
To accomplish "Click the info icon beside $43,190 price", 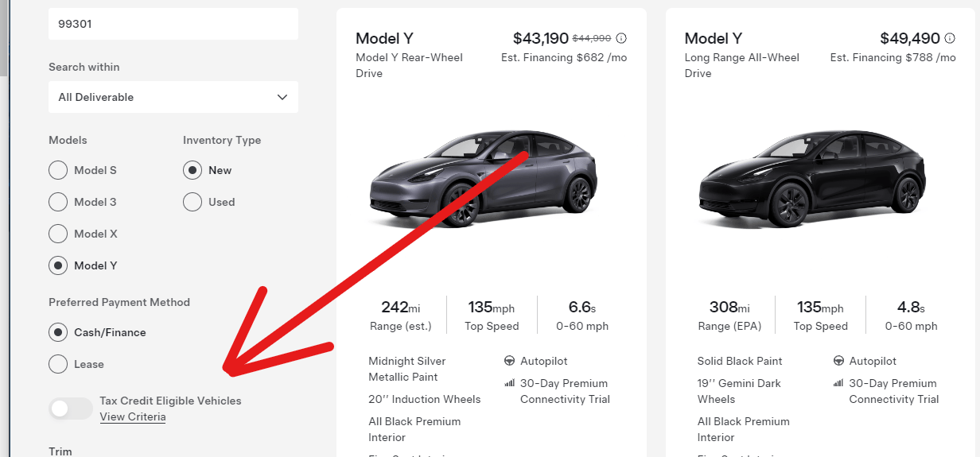I will tap(621, 38).
